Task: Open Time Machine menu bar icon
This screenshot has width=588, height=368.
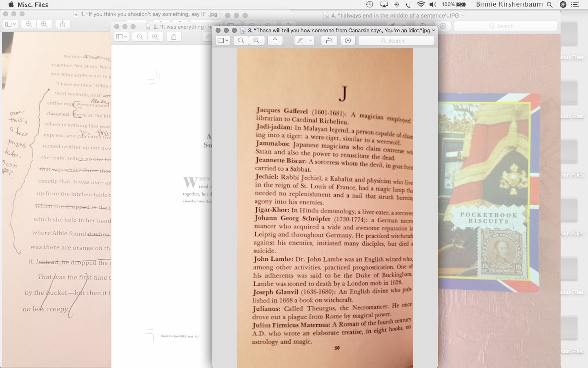Action: point(369,4)
